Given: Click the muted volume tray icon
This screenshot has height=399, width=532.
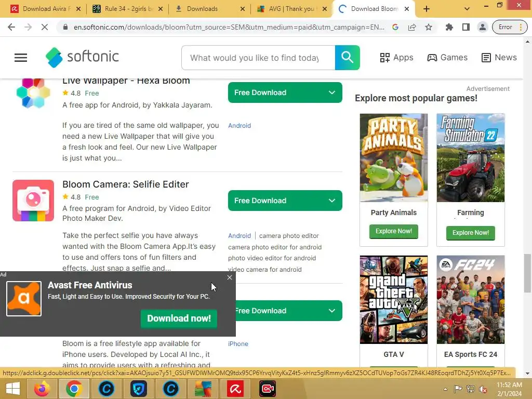Looking at the screenshot, I should pos(483,389).
